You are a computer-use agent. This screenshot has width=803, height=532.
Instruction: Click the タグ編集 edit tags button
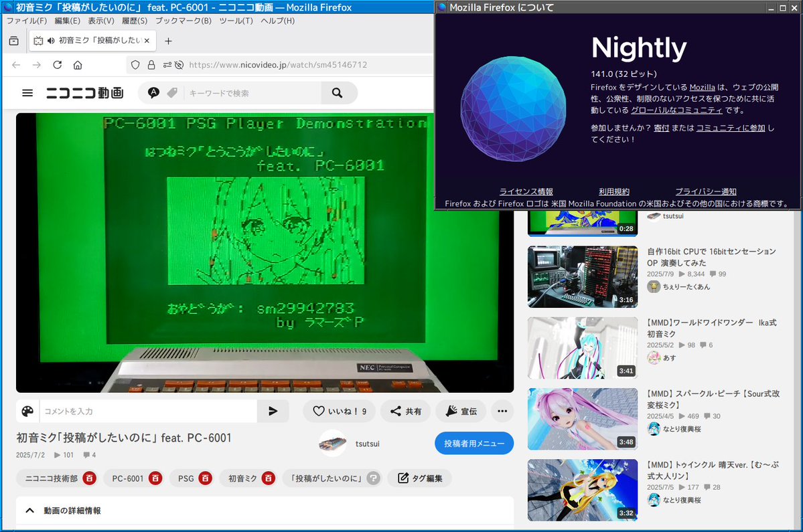click(420, 478)
